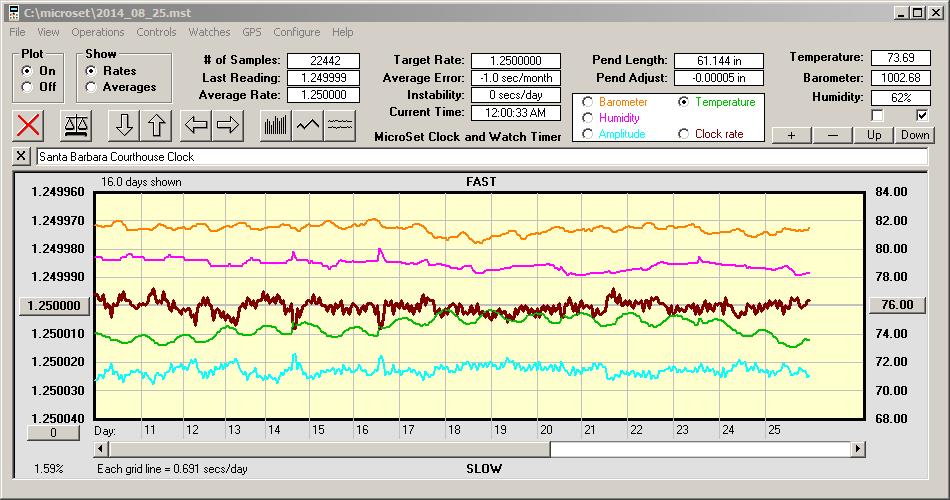This screenshot has height=500, width=950.
Task: Open the Help menu
Action: [x=342, y=32]
